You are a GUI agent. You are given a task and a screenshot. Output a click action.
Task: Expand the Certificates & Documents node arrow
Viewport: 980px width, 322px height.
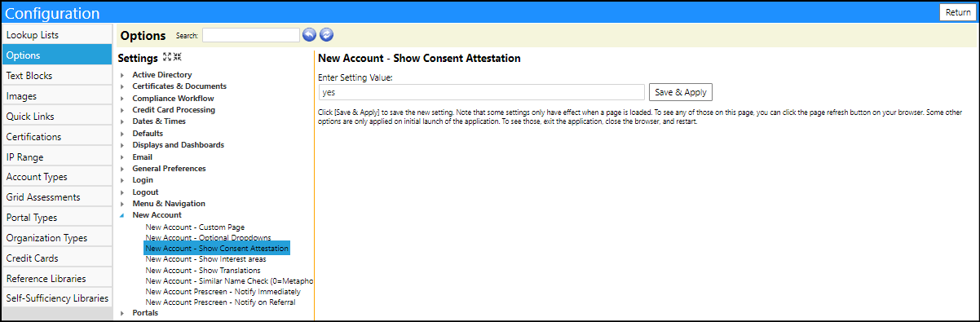coord(122,86)
